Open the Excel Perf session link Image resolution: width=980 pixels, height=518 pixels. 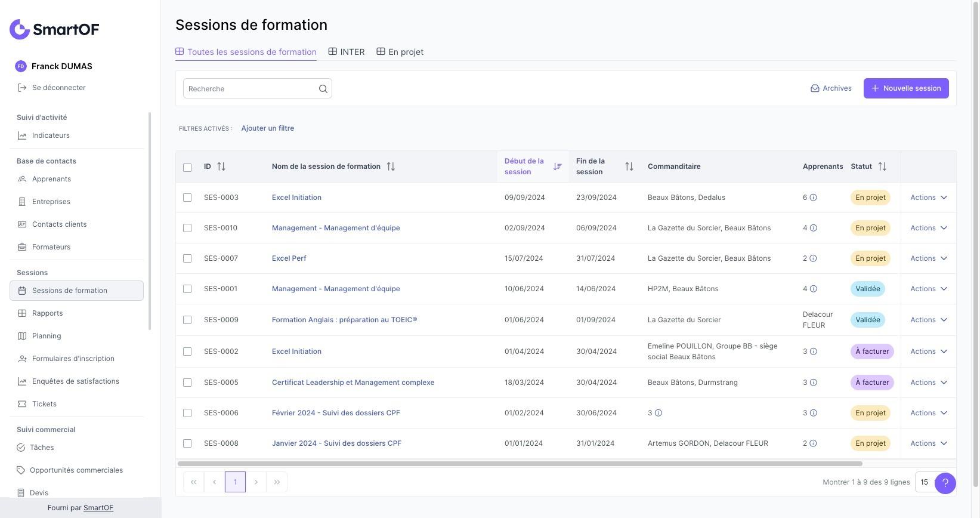289,258
